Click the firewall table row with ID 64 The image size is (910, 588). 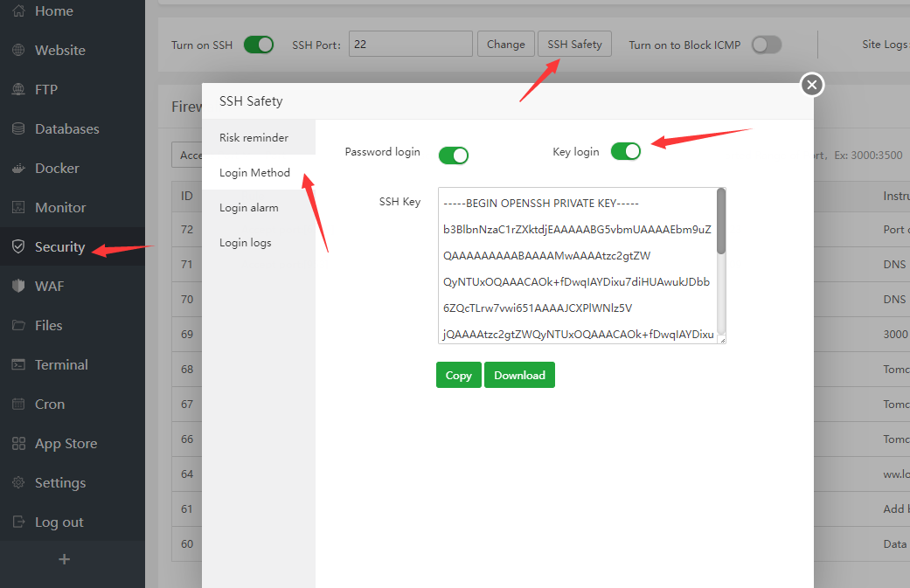pos(187,474)
